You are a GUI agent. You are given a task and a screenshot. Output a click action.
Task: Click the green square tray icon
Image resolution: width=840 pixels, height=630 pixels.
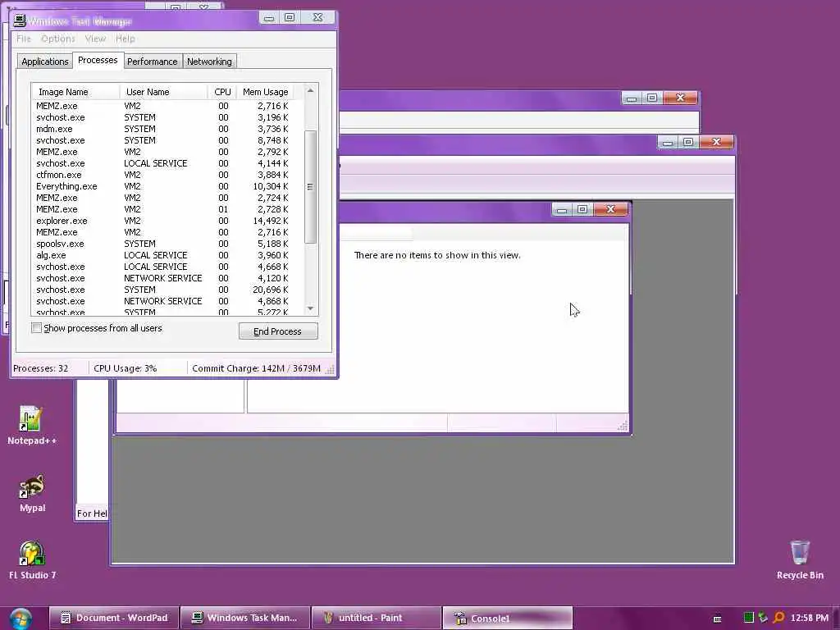click(749, 618)
